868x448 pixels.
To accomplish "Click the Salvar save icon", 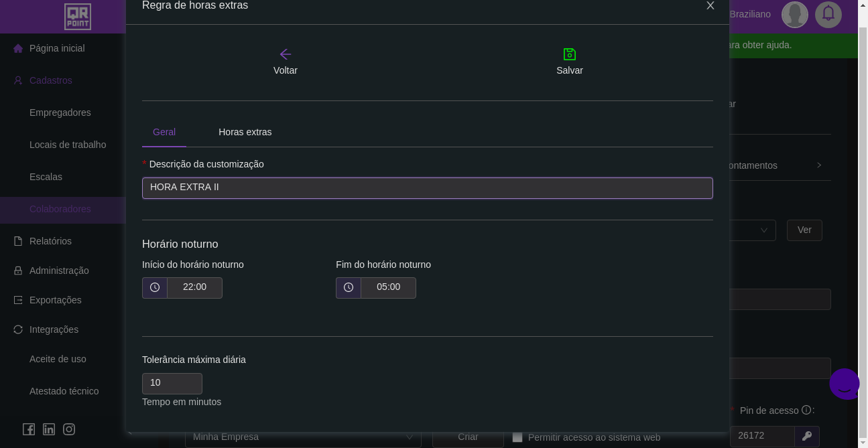I will (x=570, y=54).
